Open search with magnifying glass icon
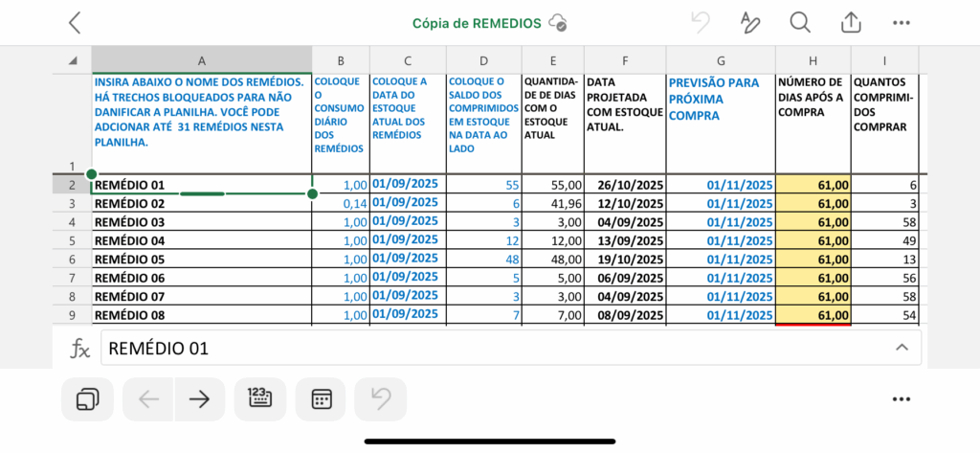This screenshot has width=980, height=453. [800, 23]
